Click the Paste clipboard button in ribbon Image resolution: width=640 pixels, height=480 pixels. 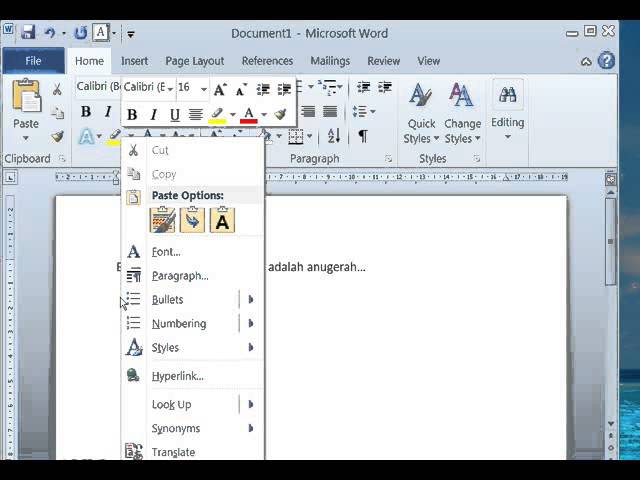[x=26, y=95]
